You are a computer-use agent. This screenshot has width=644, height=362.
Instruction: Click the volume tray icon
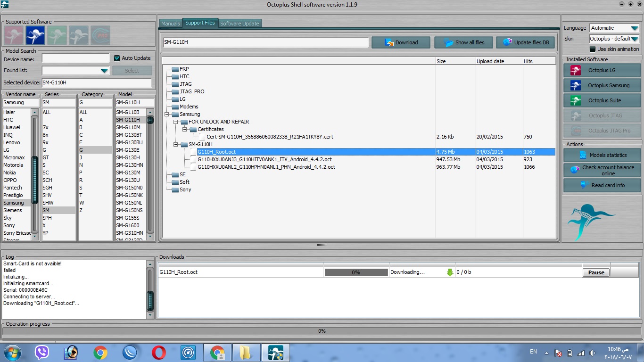tap(592, 353)
